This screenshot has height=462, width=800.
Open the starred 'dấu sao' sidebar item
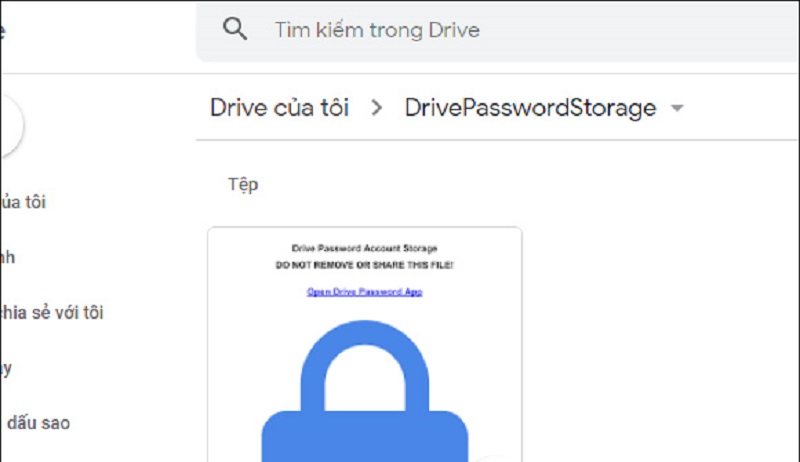tap(38, 423)
